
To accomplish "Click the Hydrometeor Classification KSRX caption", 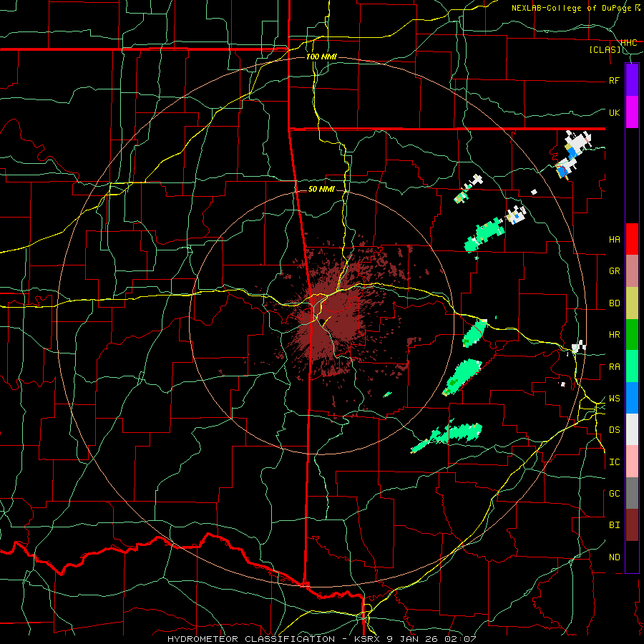I will (x=321, y=639).
